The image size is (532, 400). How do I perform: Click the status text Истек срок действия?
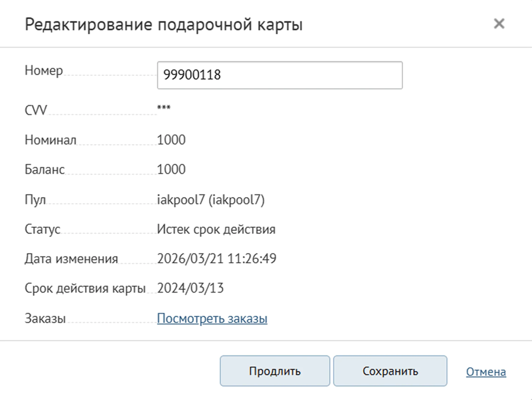pos(216,229)
